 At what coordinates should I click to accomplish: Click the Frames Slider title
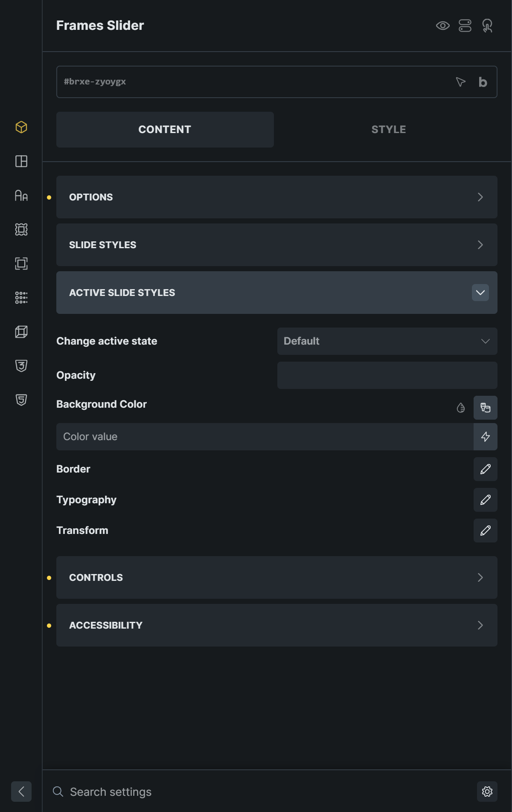point(100,26)
